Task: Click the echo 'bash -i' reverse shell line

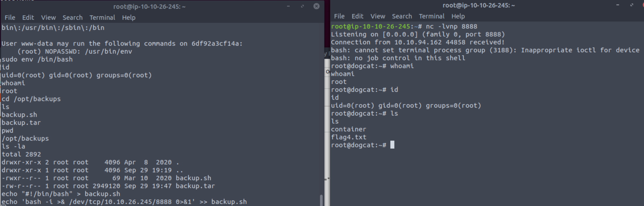Action: (124, 202)
